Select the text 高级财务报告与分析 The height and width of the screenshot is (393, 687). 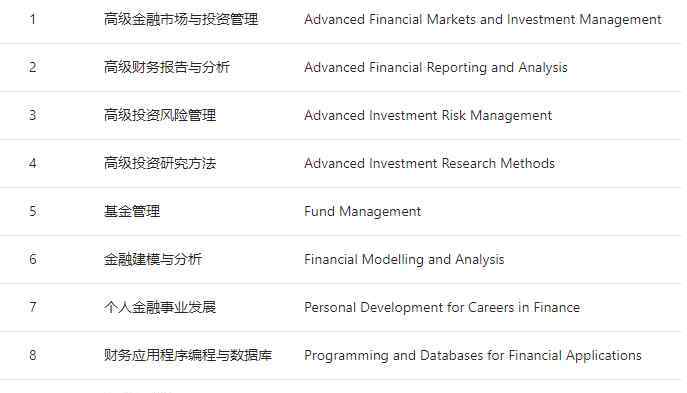[x=167, y=67]
